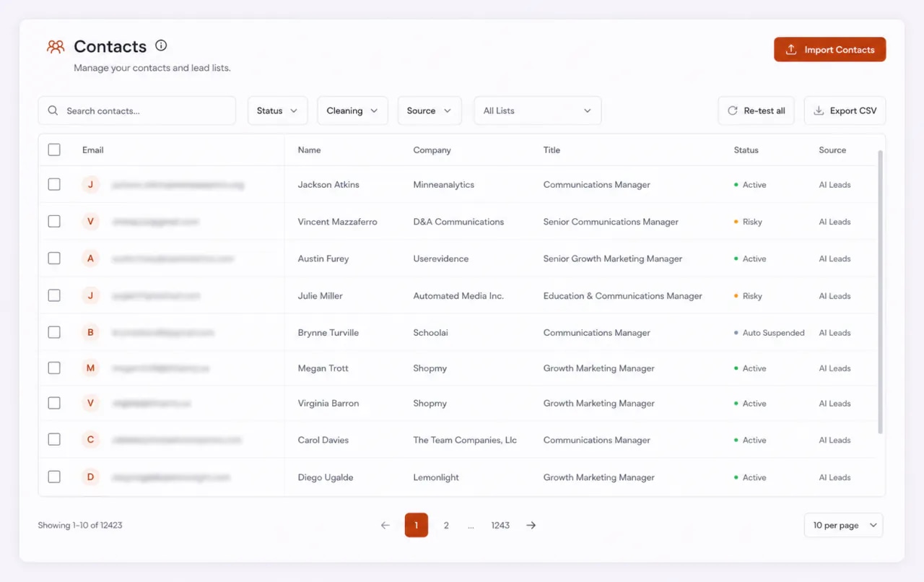Open the All Lists dropdown
This screenshot has width=924, height=582.
[538, 110]
